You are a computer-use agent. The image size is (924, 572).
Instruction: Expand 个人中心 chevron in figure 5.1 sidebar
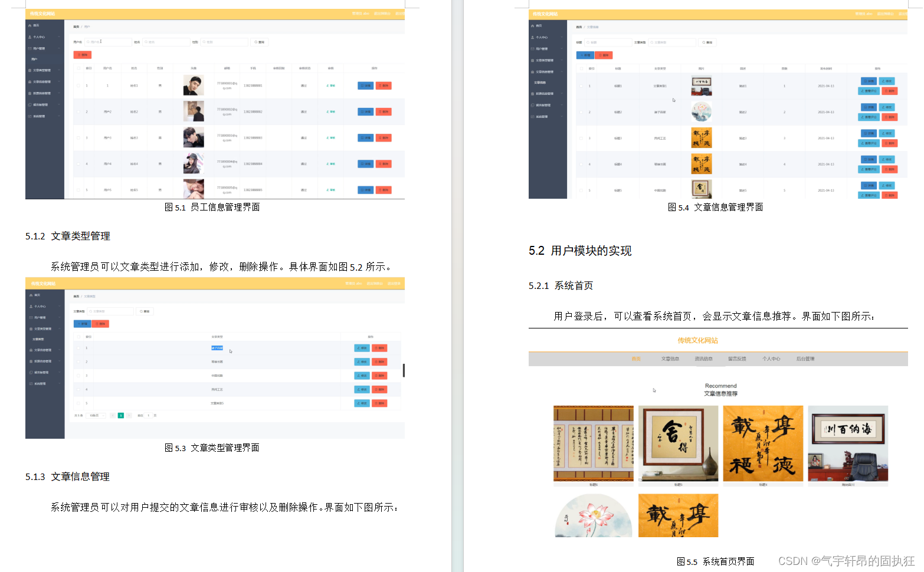60,37
